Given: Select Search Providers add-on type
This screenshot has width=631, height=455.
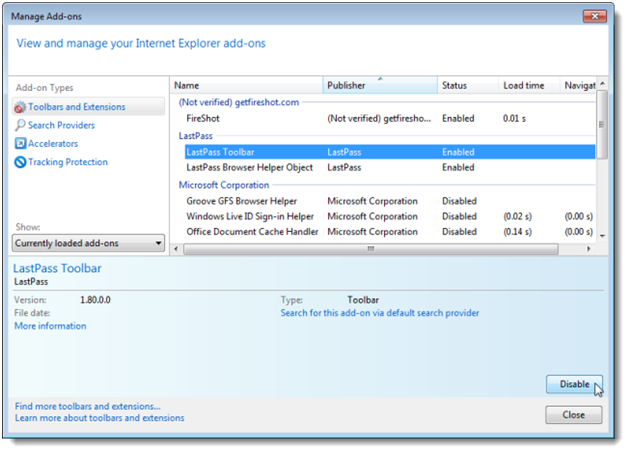Looking at the screenshot, I should (x=61, y=126).
